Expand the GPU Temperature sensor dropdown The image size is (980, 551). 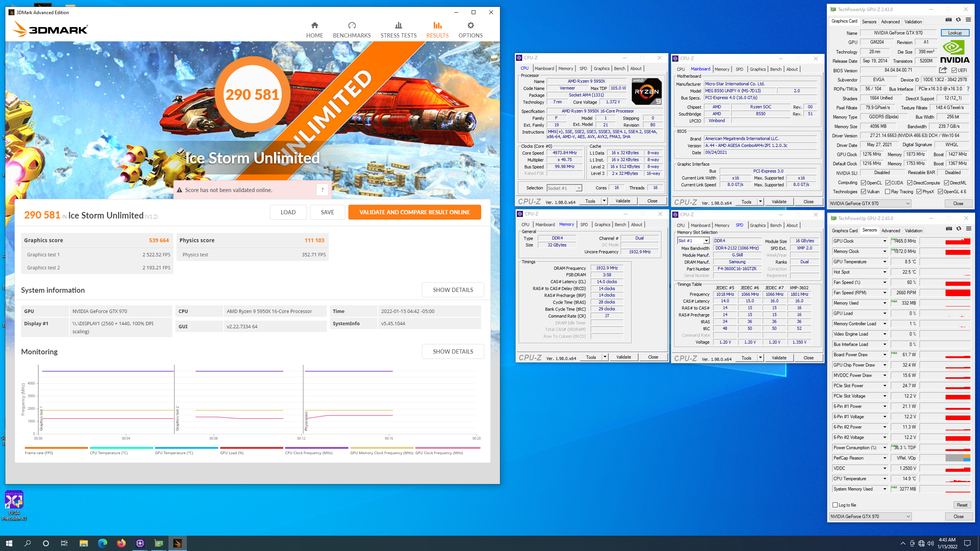(885, 262)
